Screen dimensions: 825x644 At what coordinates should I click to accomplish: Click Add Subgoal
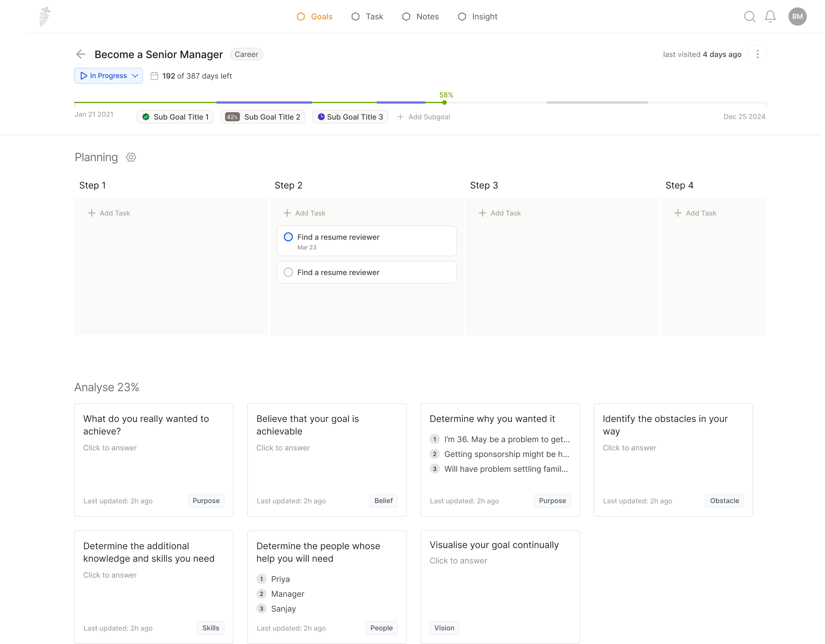click(x=424, y=117)
